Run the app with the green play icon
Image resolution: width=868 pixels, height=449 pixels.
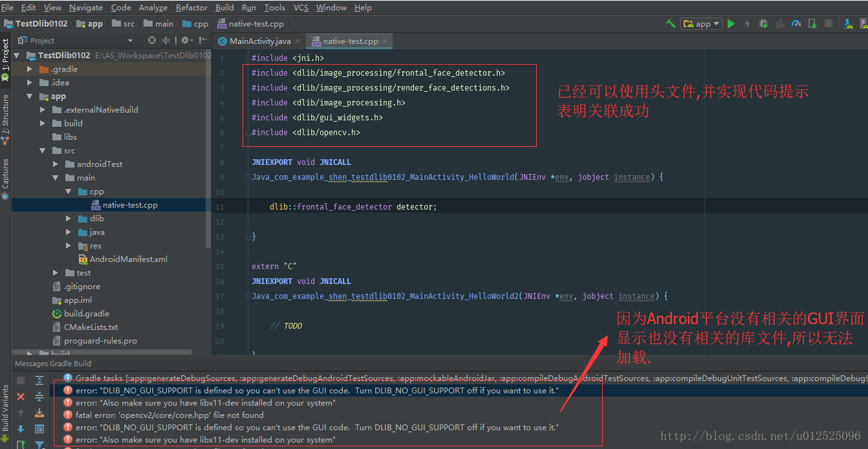(732, 23)
